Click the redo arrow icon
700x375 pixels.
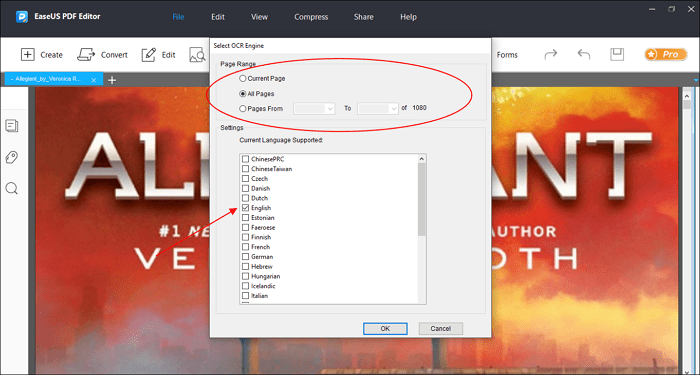click(x=551, y=54)
